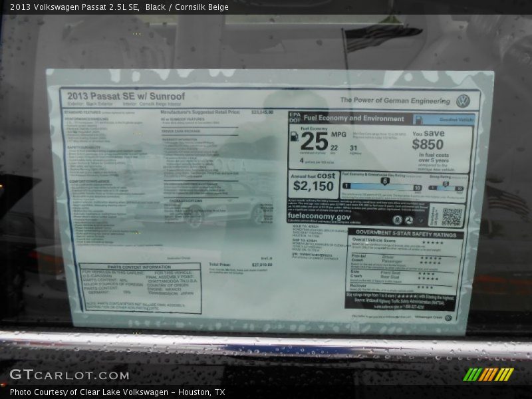Click the "in fuel costs over 5 years" text
The height and width of the screenshot is (399, 532).
[x=434, y=158]
